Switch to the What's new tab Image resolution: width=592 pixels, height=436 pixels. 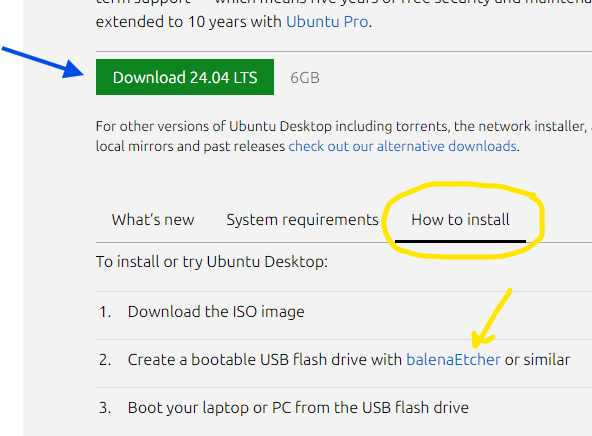153,220
